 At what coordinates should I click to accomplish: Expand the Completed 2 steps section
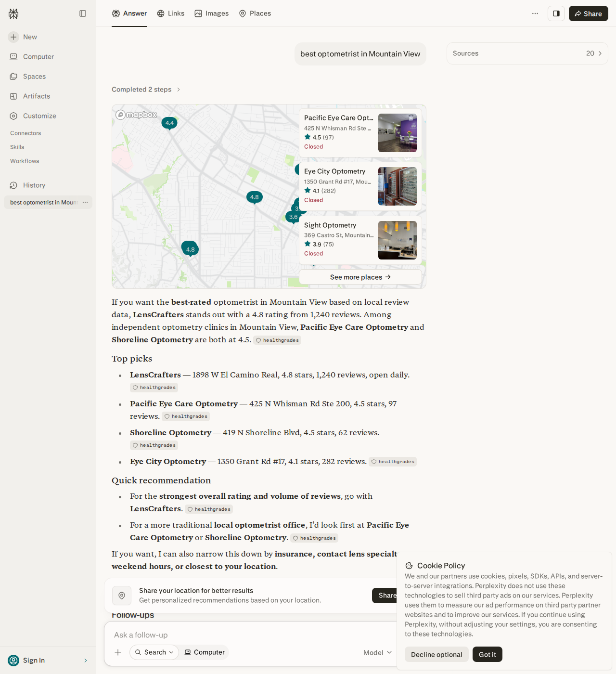(x=146, y=90)
